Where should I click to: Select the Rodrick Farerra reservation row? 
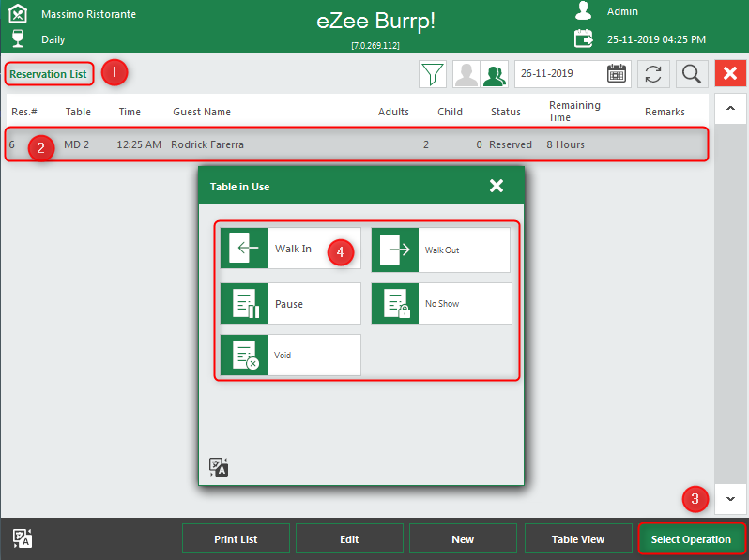point(357,144)
